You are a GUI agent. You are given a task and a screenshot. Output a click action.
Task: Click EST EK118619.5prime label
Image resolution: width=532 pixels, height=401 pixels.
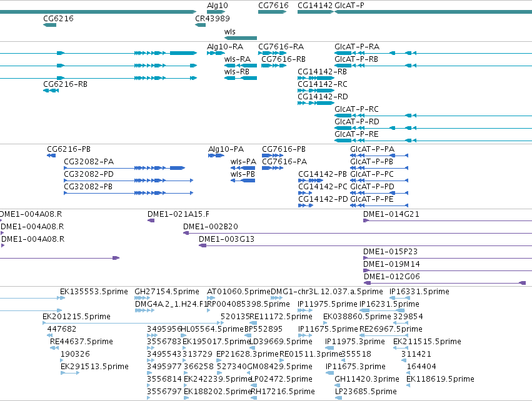click(440, 380)
